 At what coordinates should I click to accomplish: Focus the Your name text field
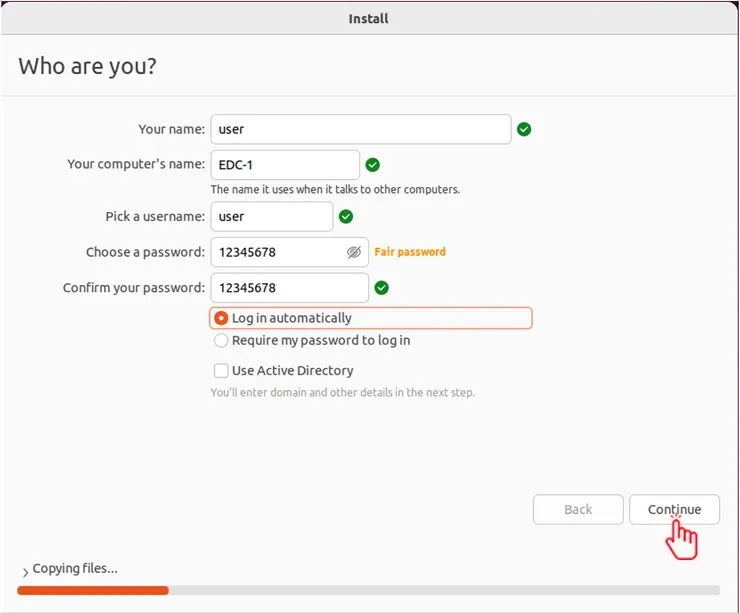pyautogui.click(x=360, y=129)
